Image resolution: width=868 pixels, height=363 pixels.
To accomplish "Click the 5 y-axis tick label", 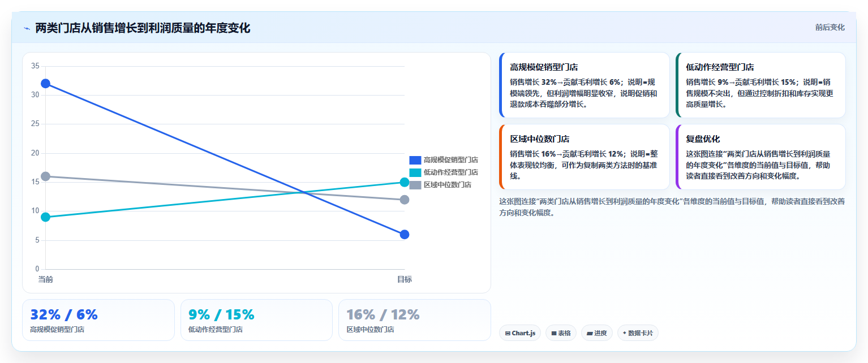I will point(37,240).
